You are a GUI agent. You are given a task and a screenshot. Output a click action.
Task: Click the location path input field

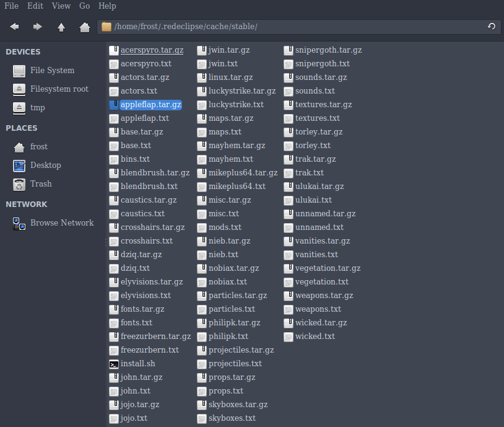299,27
